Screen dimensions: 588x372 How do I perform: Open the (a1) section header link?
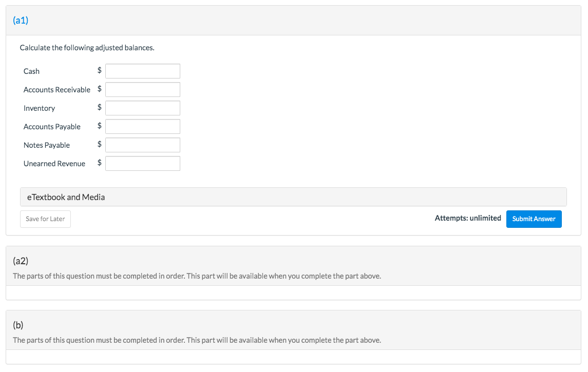pyautogui.click(x=21, y=20)
